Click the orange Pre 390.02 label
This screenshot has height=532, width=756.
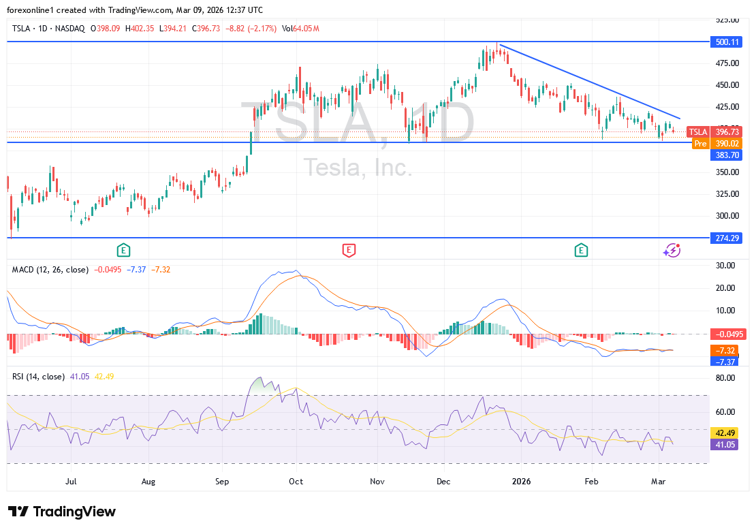(717, 143)
